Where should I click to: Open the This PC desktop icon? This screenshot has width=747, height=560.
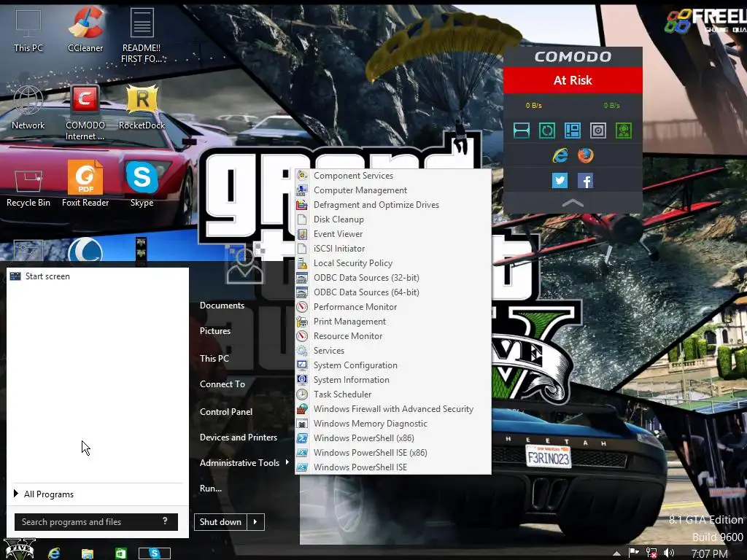pyautogui.click(x=28, y=31)
